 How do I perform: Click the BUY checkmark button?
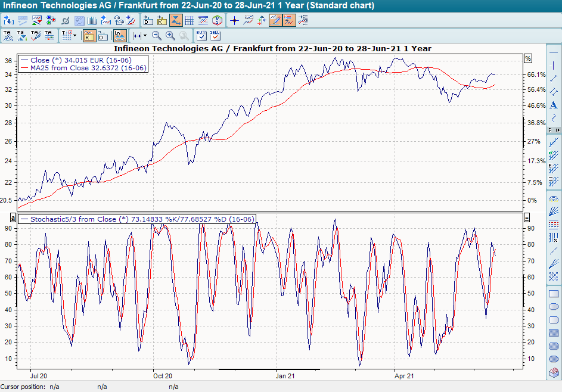click(x=201, y=36)
